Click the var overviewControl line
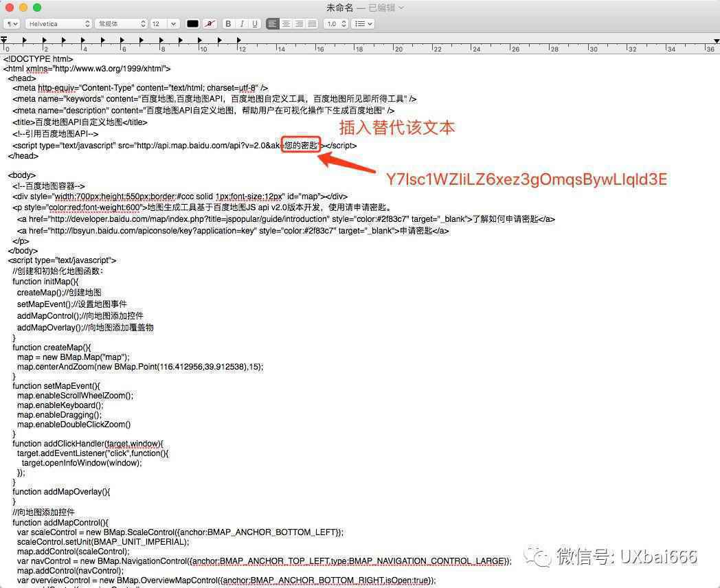Screen dimensions: 720x588 coord(227,580)
